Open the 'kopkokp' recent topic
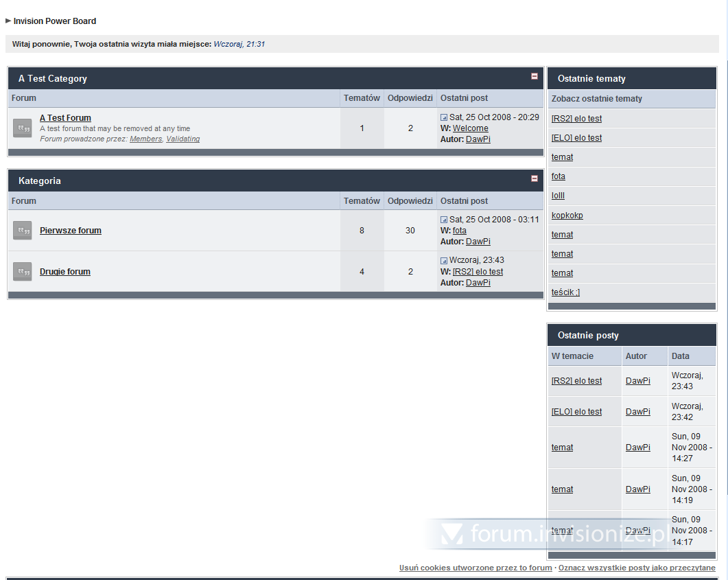Viewport: 728px width, 580px height. (x=567, y=216)
